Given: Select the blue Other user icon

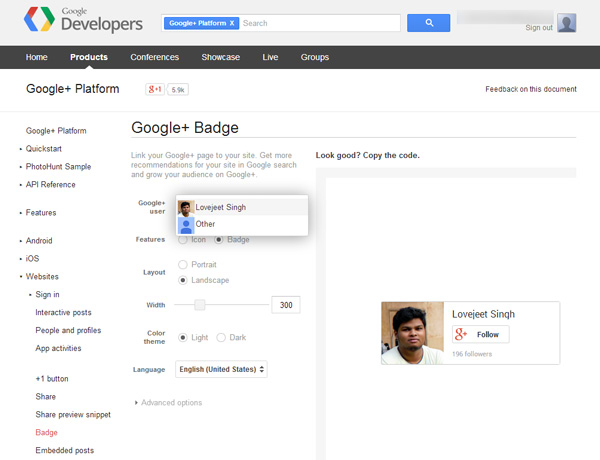Looking at the screenshot, I should 186,225.
